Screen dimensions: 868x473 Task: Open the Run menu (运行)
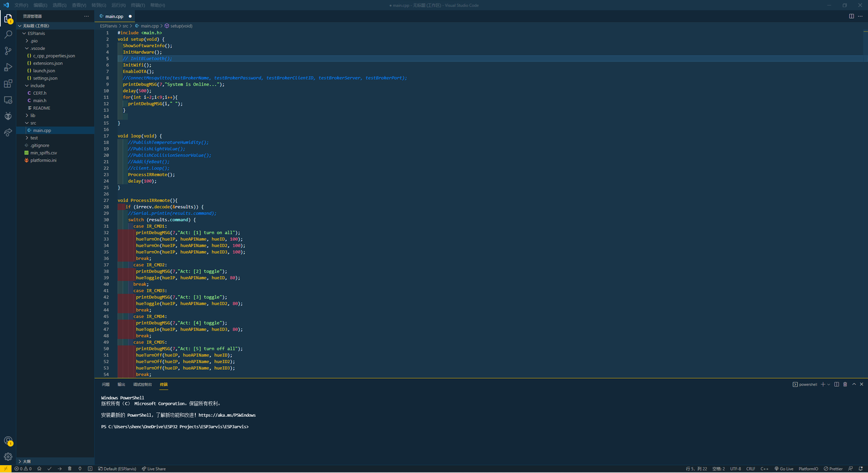(x=118, y=5)
